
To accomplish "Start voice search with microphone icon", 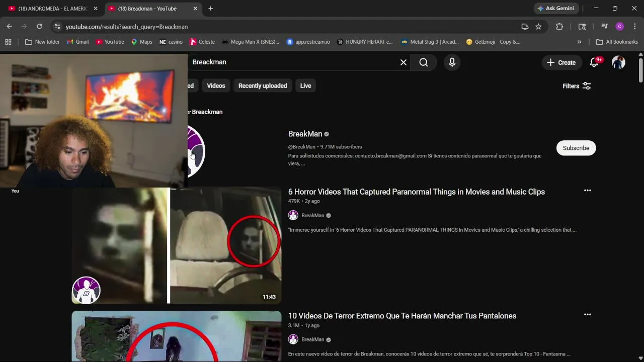I will pyautogui.click(x=452, y=62).
